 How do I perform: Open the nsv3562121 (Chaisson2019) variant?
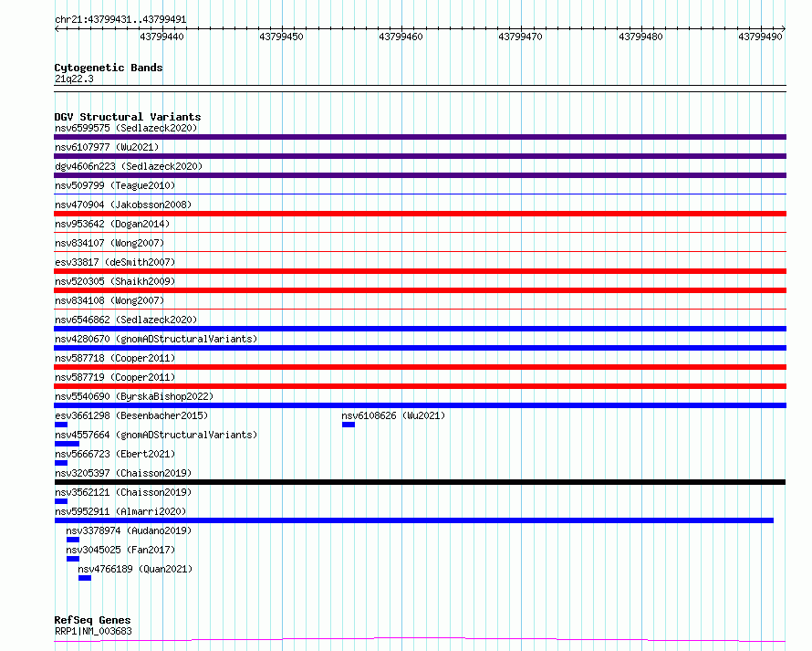coord(123,492)
